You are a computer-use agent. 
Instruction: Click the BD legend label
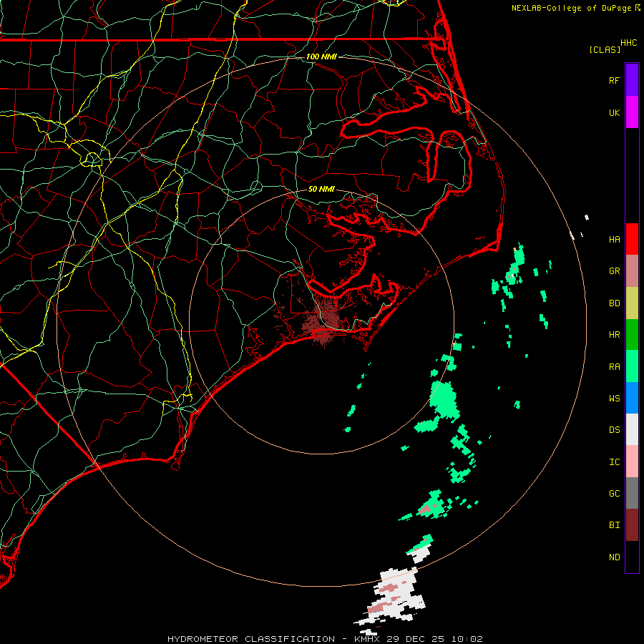[x=614, y=303]
